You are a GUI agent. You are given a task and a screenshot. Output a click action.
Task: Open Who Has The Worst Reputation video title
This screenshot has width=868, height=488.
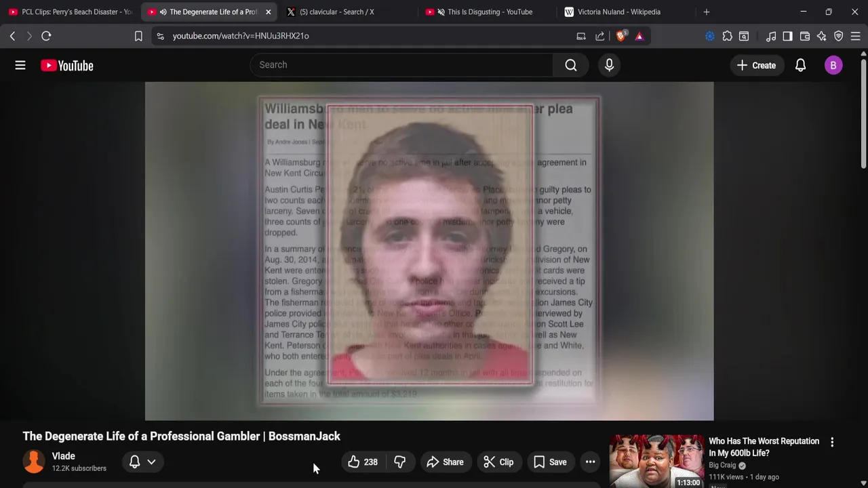[764, 447]
